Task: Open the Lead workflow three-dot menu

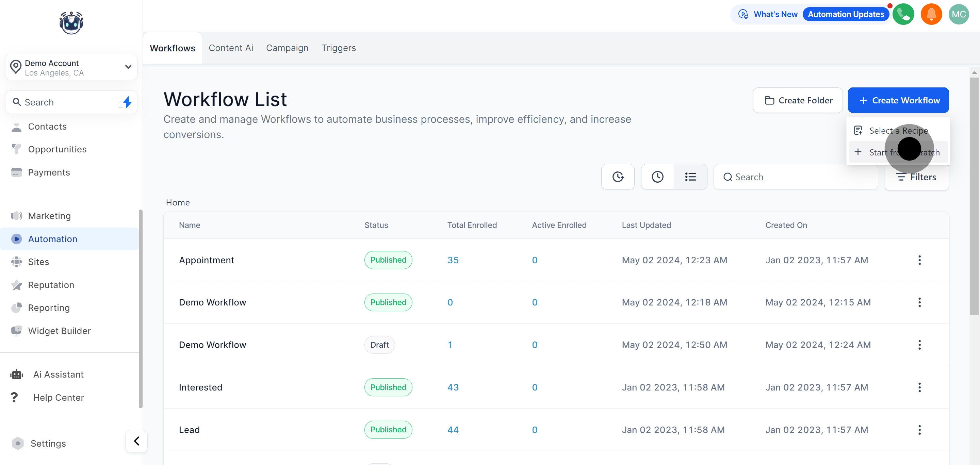Action: click(x=919, y=430)
